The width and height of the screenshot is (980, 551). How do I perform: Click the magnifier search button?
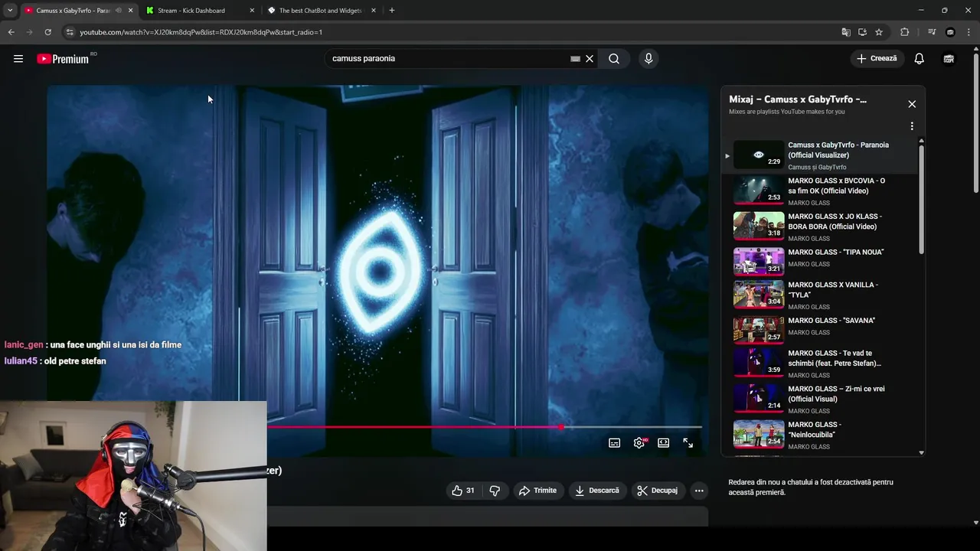[614, 58]
